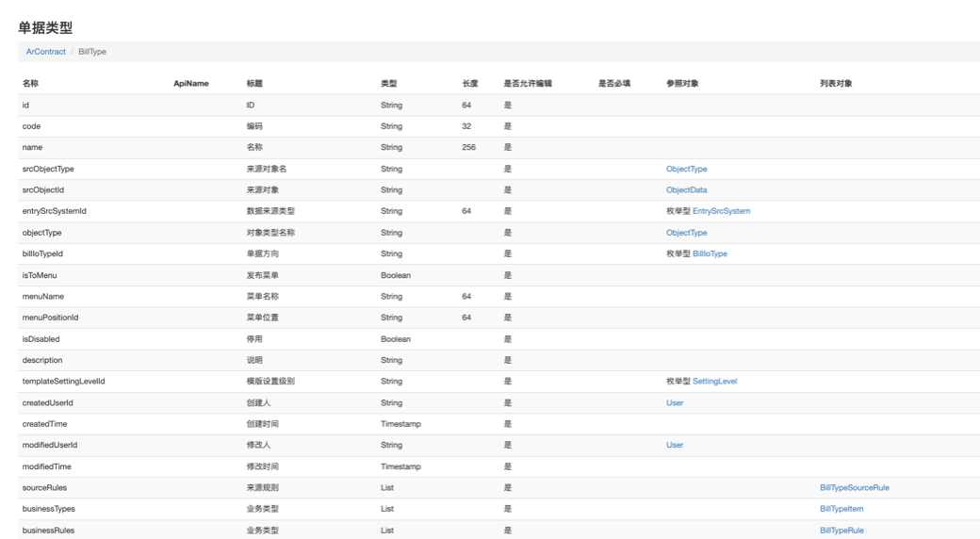Click the ApiName column header

coord(191,84)
